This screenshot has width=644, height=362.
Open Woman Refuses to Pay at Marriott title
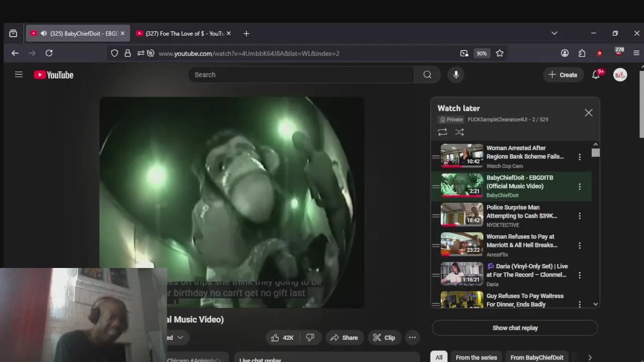(x=522, y=241)
